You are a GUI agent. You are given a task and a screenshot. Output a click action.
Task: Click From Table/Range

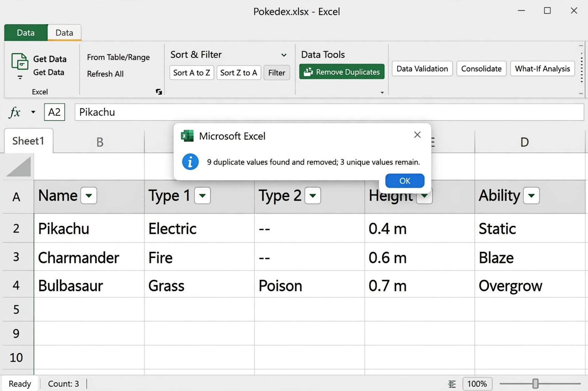118,57
